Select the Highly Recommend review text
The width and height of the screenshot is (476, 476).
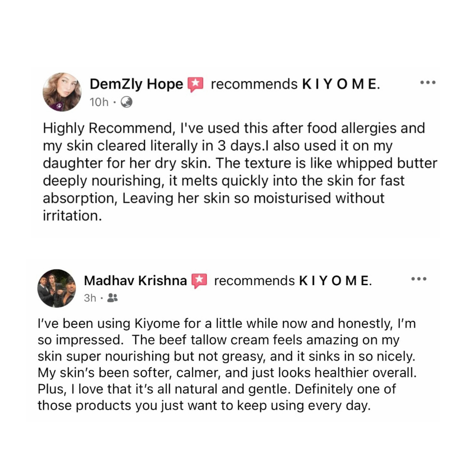240,172
